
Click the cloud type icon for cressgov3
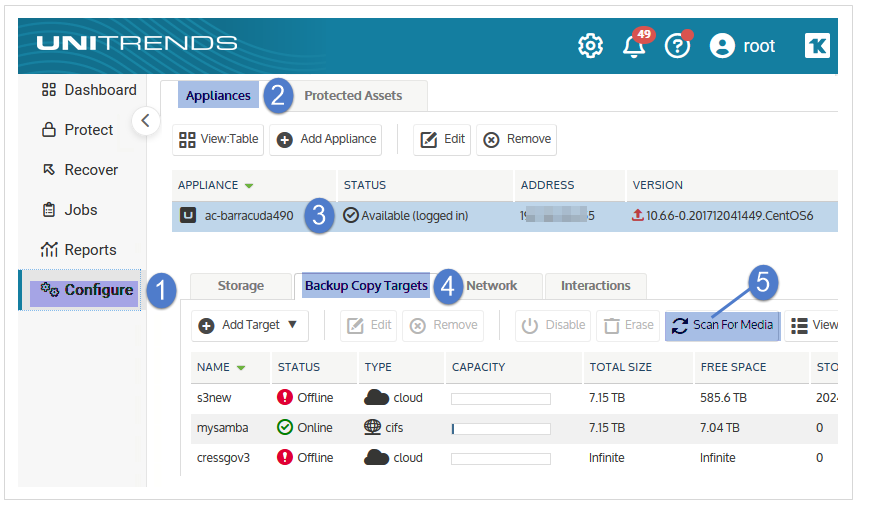click(376, 458)
